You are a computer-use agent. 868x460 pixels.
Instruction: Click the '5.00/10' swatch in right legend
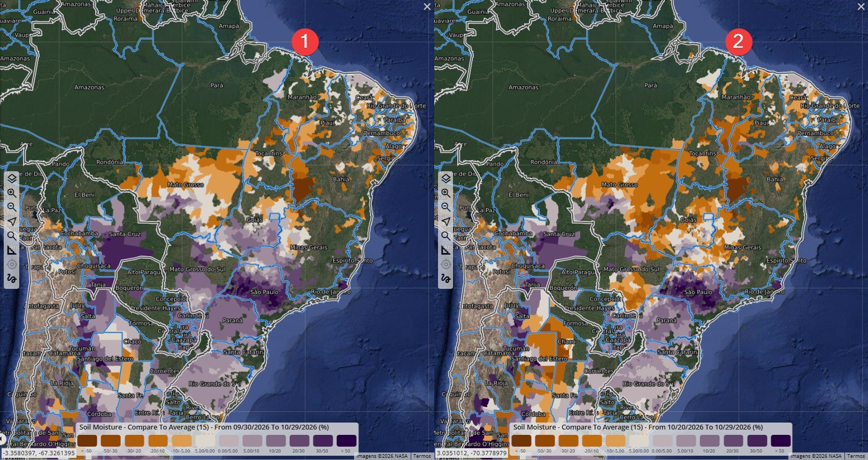point(685,441)
